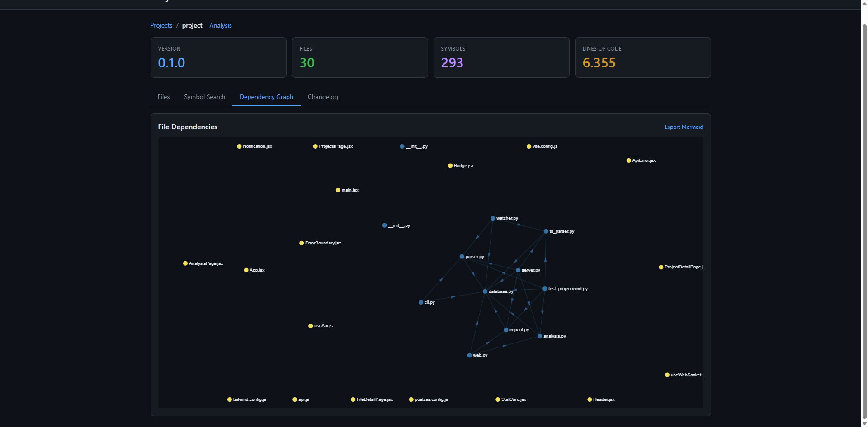Click the cli.py graph node
The height and width of the screenshot is (427, 868).
(x=421, y=302)
